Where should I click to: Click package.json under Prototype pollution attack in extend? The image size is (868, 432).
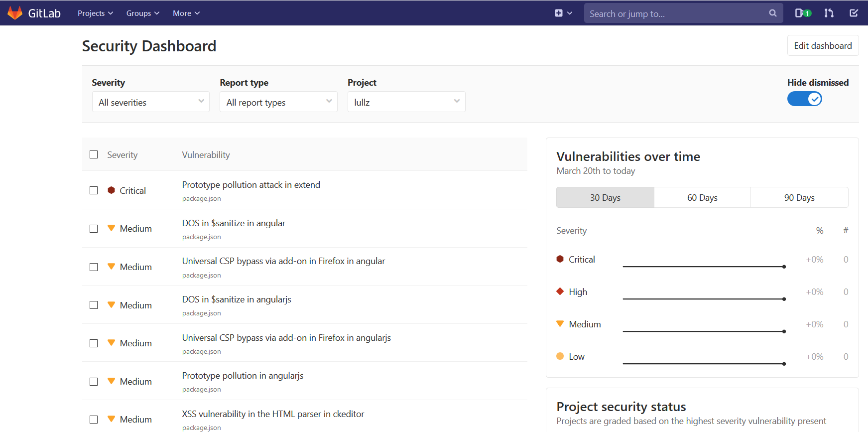click(x=201, y=198)
